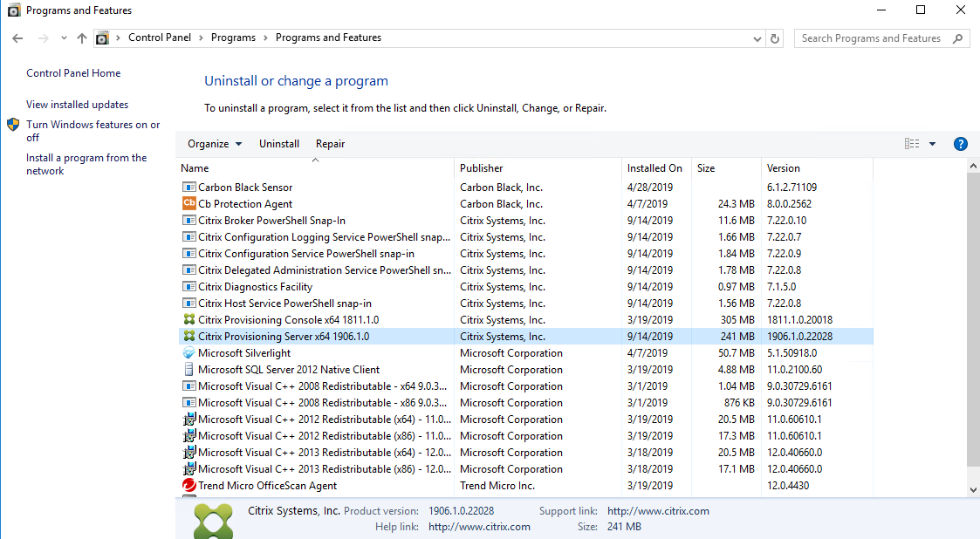
Task: Click the Uninstall button
Action: click(x=278, y=144)
